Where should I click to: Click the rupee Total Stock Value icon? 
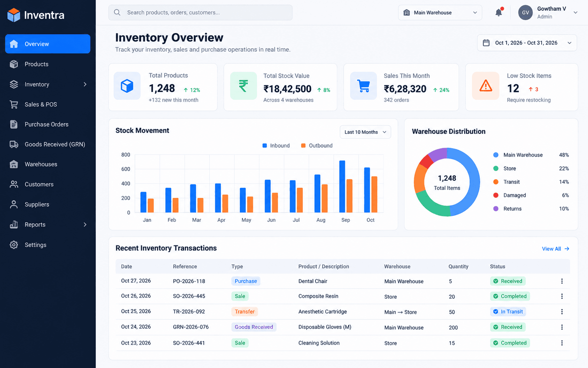pos(243,86)
